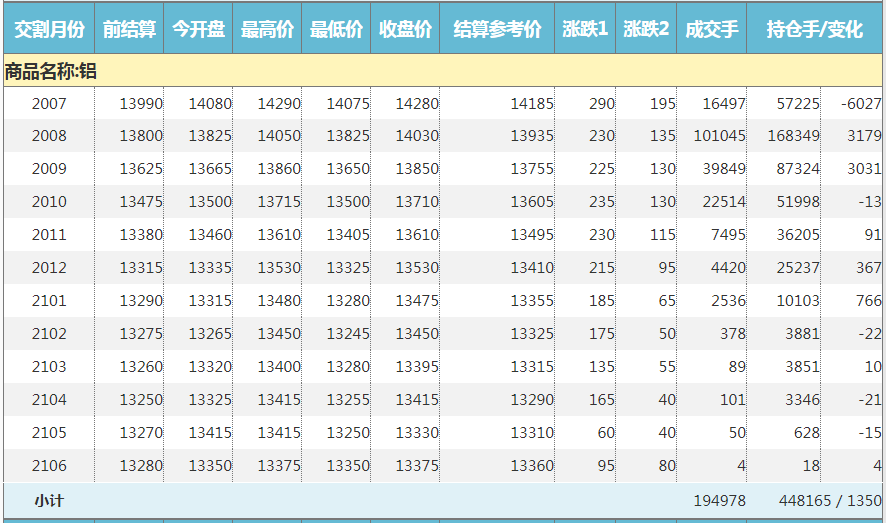
Task: Select the 前结算 column header
Action: (x=129, y=30)
